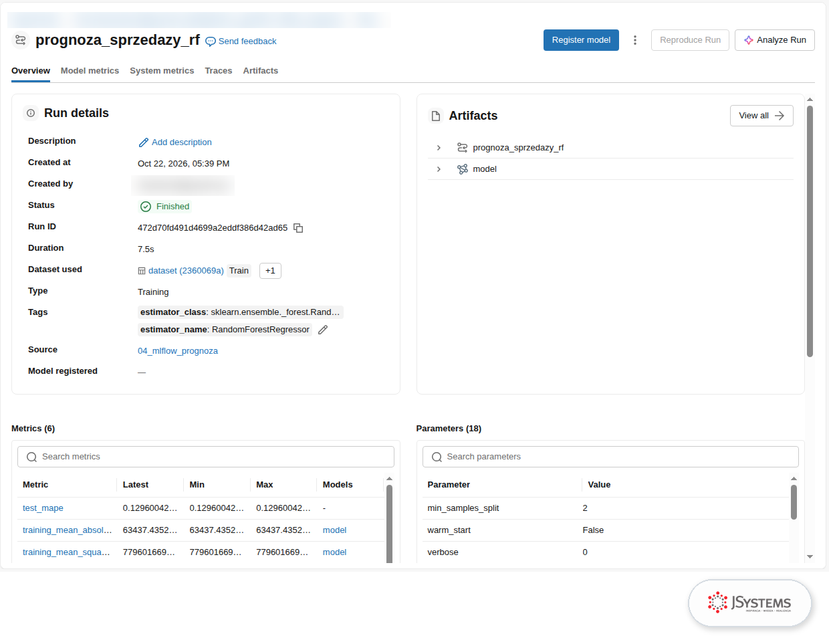Focus the Search parameters field
This screenshot has height=644, width=829.
coord(610,457)
